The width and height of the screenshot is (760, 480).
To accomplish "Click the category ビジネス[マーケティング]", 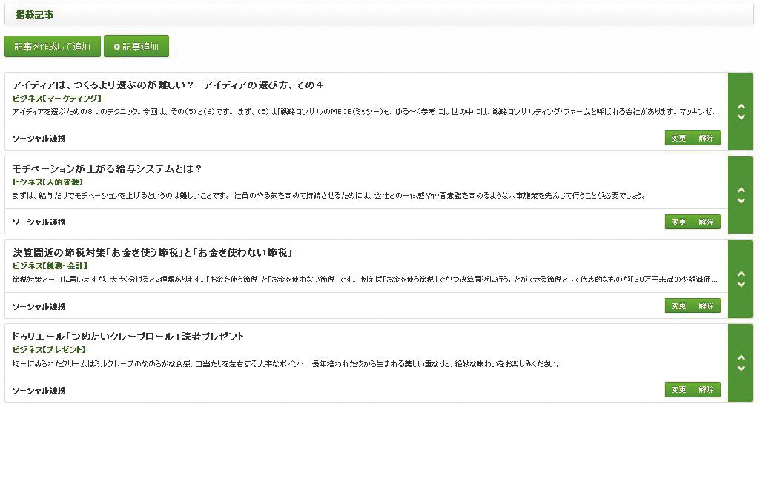I will [57, 98].
